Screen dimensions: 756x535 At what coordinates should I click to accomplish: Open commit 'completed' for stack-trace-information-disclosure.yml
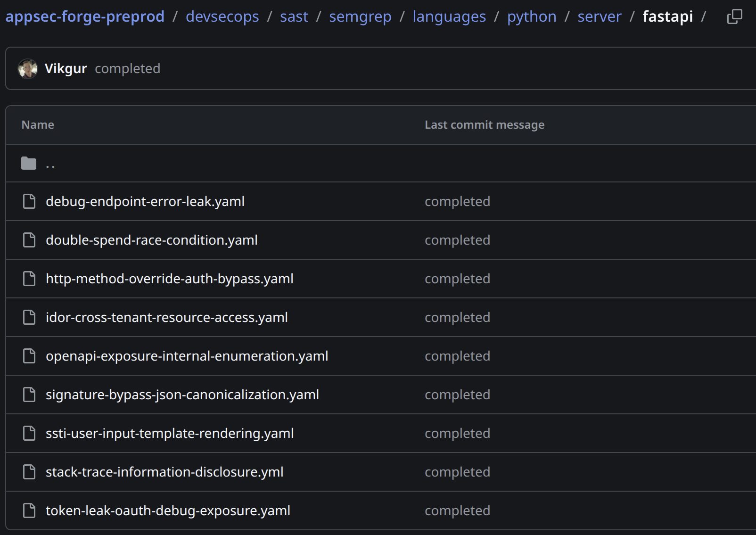coord(458,472)
